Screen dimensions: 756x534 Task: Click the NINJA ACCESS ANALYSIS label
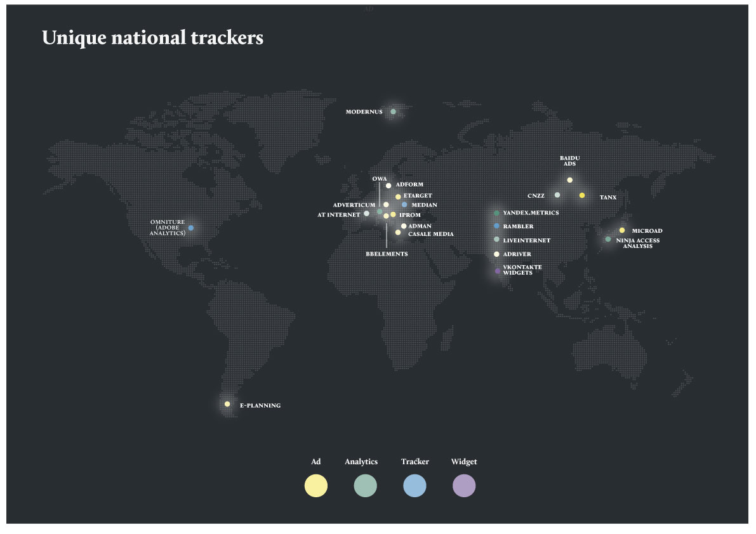[x=638, y=243]
